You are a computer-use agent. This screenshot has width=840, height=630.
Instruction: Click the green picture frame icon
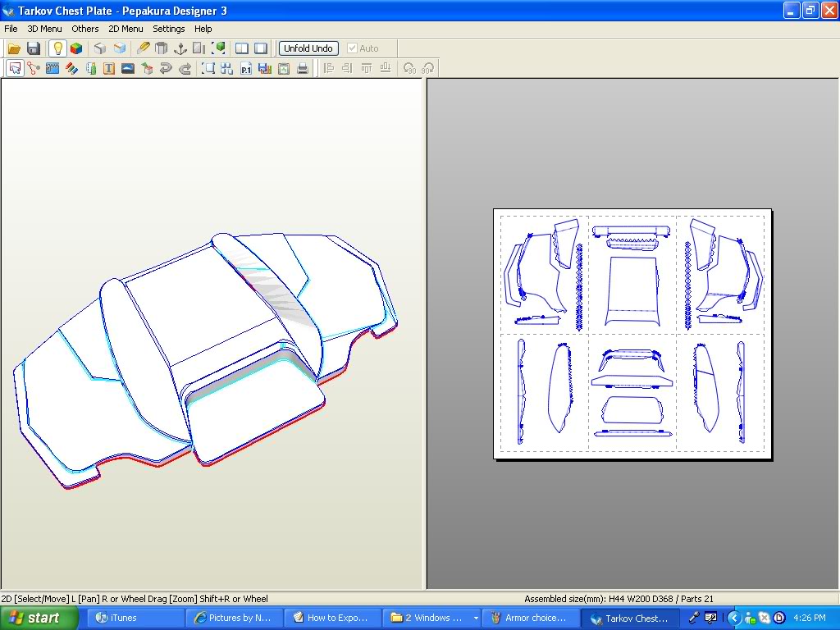click(x=283, y=69)
